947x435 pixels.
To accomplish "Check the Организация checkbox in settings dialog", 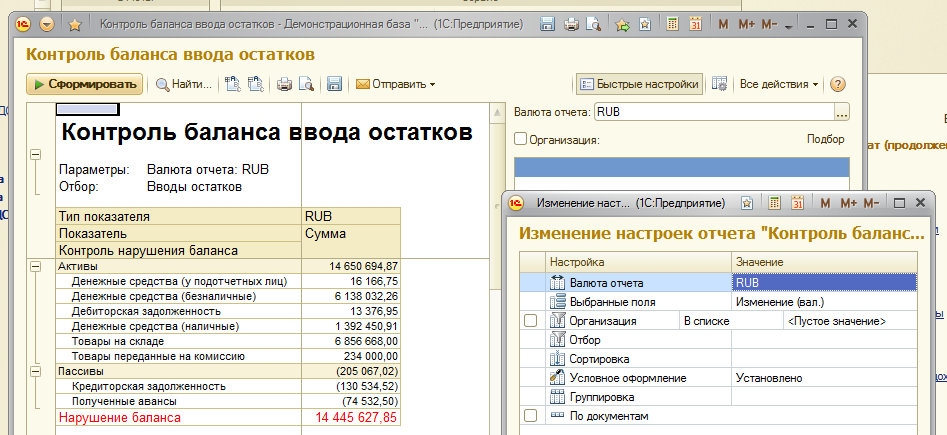I will click(x=530, y=321).
